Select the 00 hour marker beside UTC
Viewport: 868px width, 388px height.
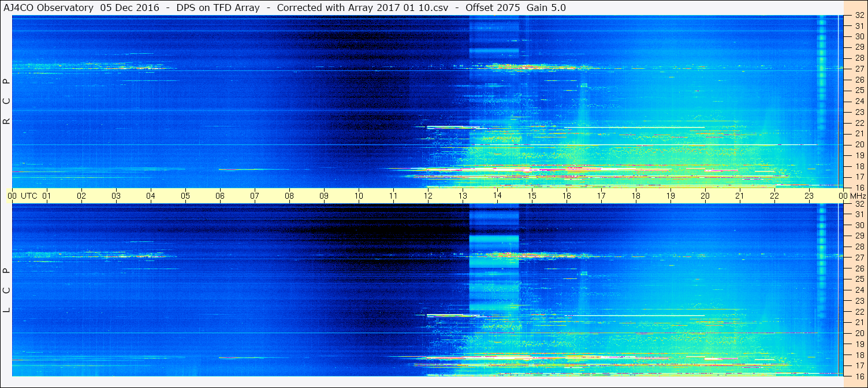(12, 196)
